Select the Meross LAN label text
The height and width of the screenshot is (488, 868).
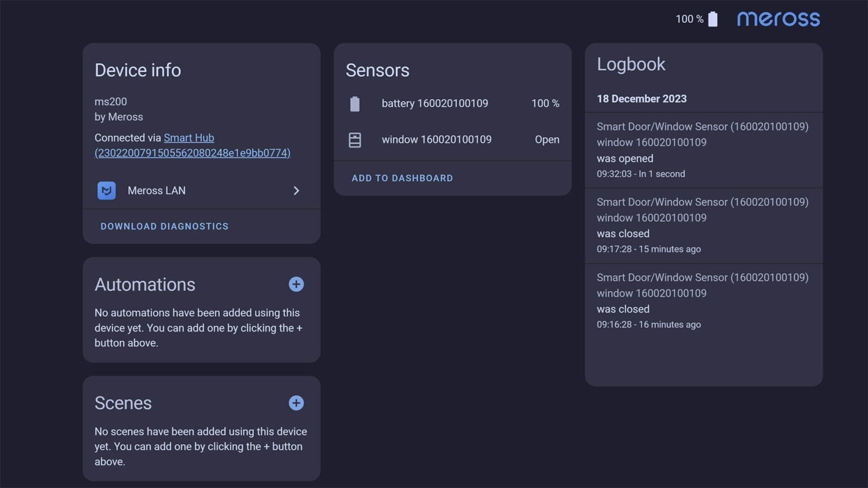[157, 191]
